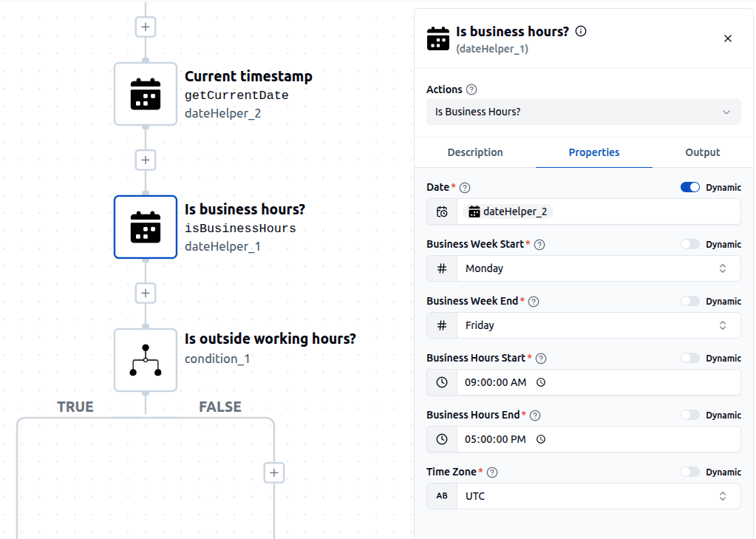Expand the Time Zone UTC dropdown
Screen dimensions: 756x539
598,496
